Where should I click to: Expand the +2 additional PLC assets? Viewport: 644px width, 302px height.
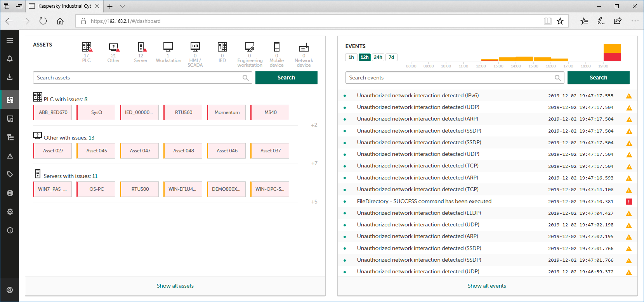[314, 125]
